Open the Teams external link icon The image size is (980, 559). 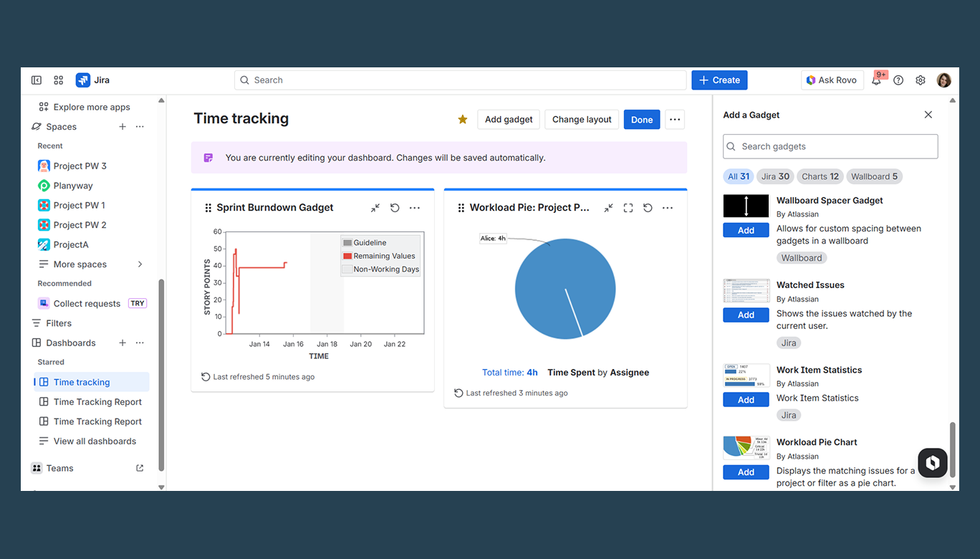[140, 469]
